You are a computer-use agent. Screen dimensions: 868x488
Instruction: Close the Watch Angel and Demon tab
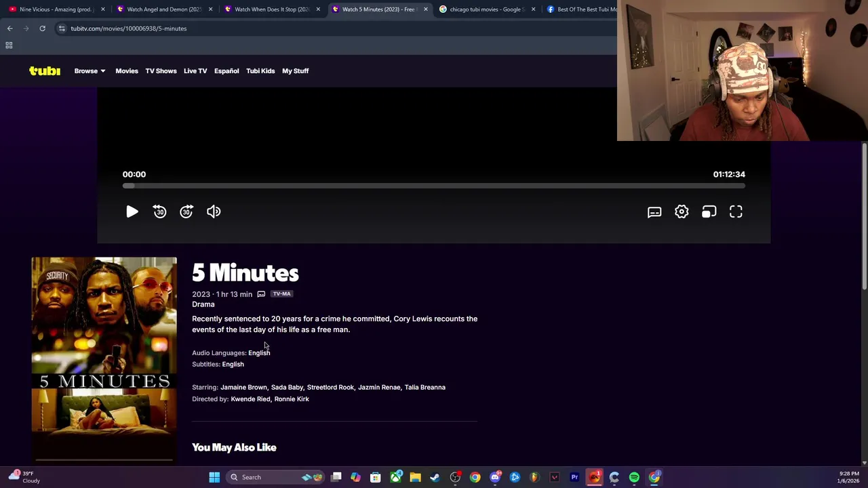[x=211, y=9]
